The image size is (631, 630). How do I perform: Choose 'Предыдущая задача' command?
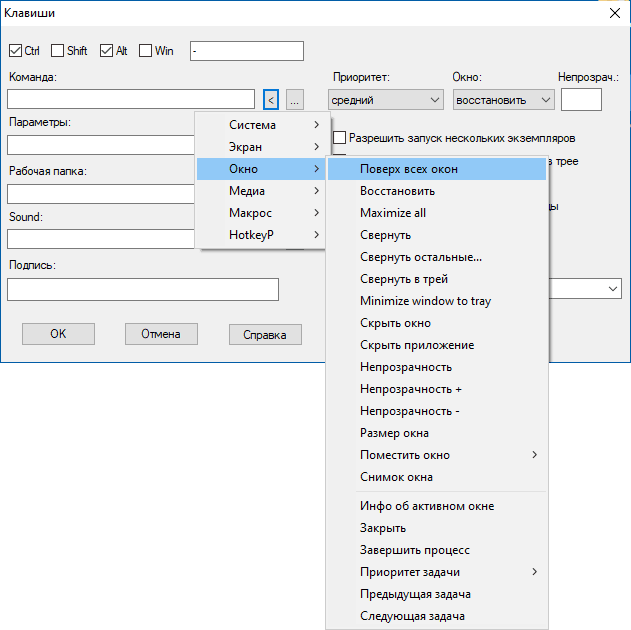click(x=437, y=594)
